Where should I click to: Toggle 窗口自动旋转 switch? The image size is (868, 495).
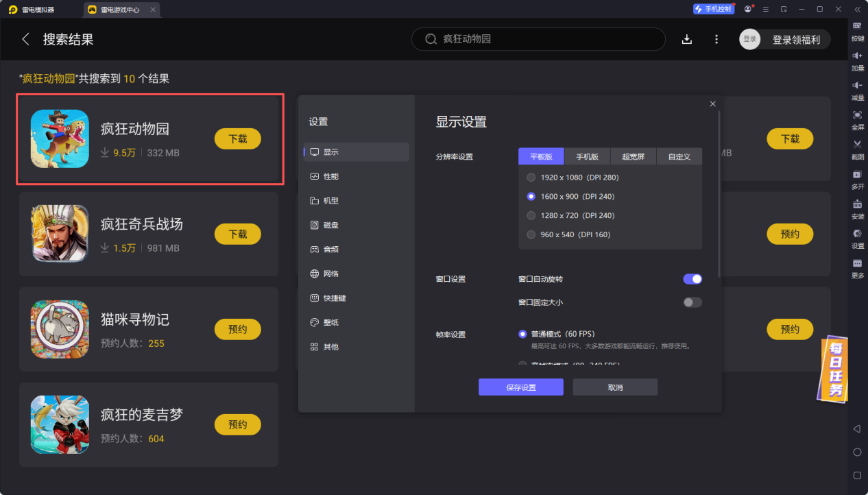point(692,279)
